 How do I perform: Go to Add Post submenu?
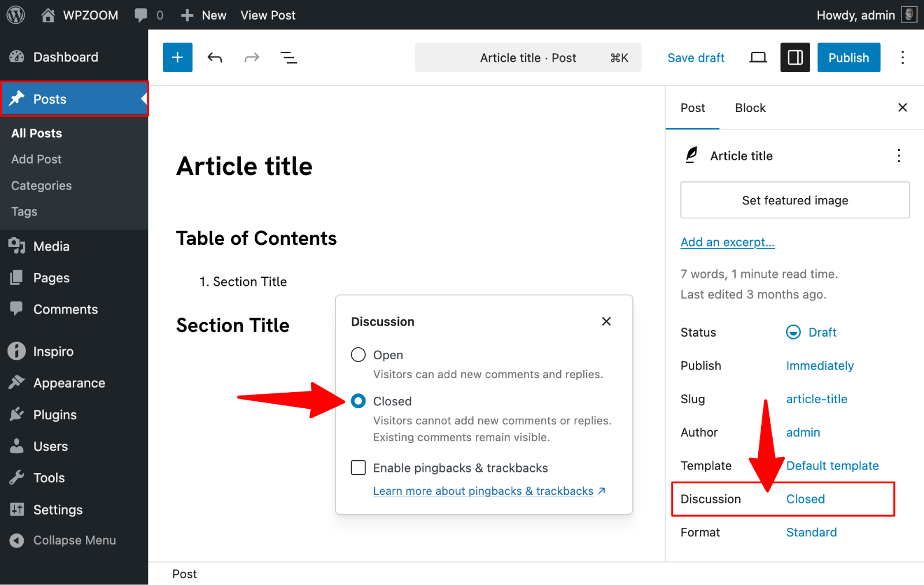tap(36, 159)
